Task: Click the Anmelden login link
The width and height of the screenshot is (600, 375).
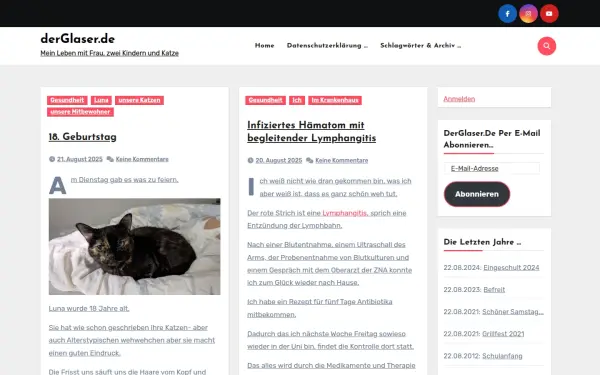Action: point(459,99)
